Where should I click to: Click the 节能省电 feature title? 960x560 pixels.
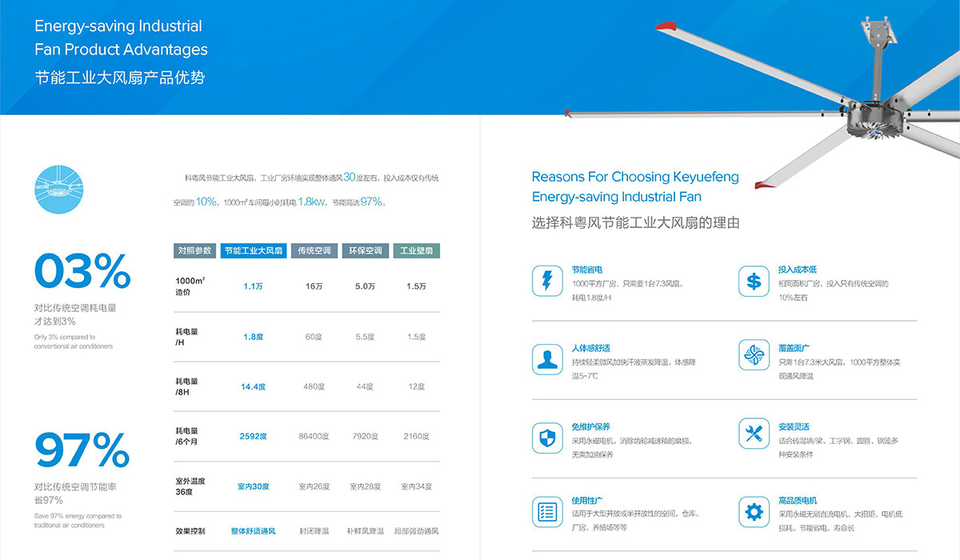click(x=586, y=270)
